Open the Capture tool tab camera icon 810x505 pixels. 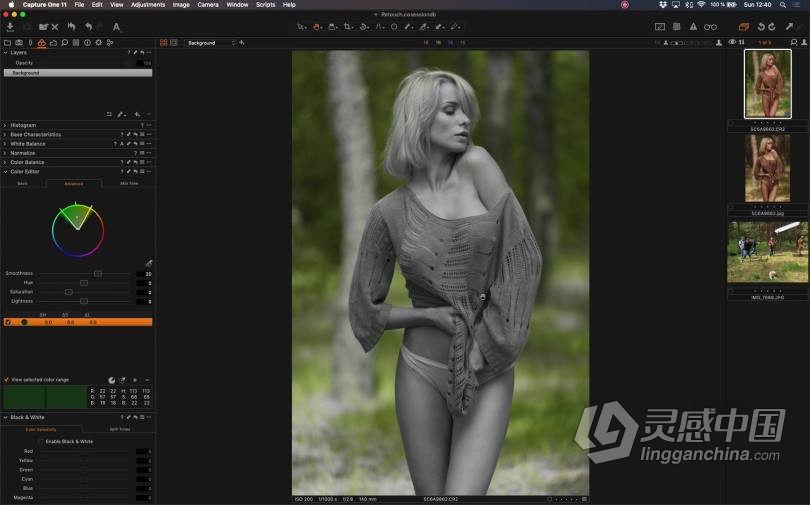pyautogui.click(x=19, y=43)
